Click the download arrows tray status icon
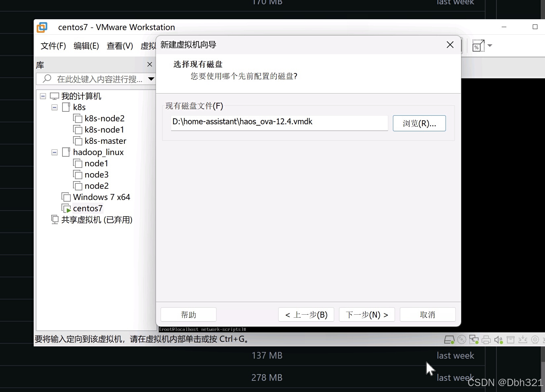545x392 pixels. click(x=523, y=339)
